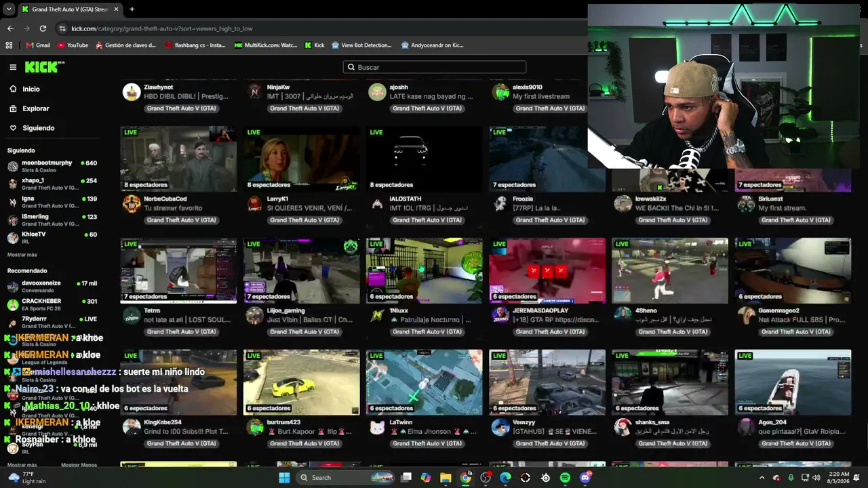This screenshot has height=488, width=868.
Task: View site information beside the URL
Action: [x=62, y=28]
